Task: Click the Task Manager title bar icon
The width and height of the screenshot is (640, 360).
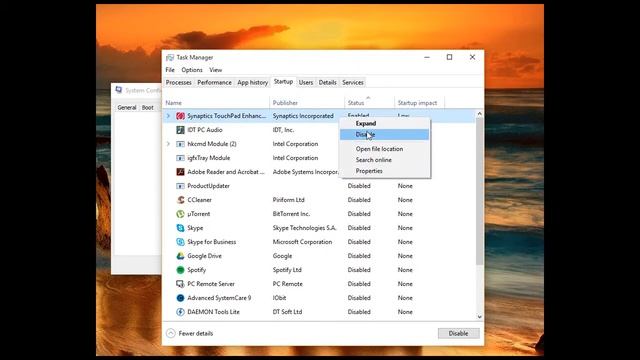Action: pos(170,58)
